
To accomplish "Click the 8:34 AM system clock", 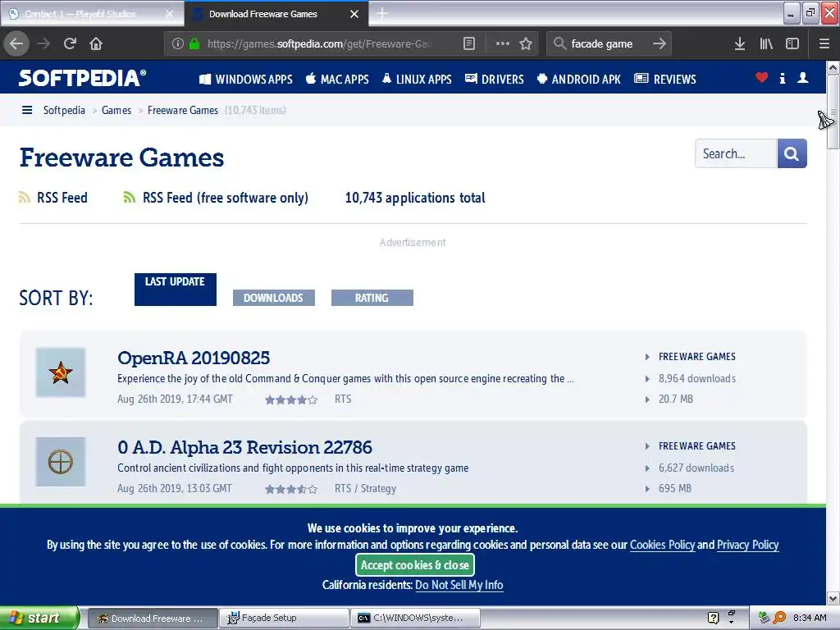I will tap(810, 618).
